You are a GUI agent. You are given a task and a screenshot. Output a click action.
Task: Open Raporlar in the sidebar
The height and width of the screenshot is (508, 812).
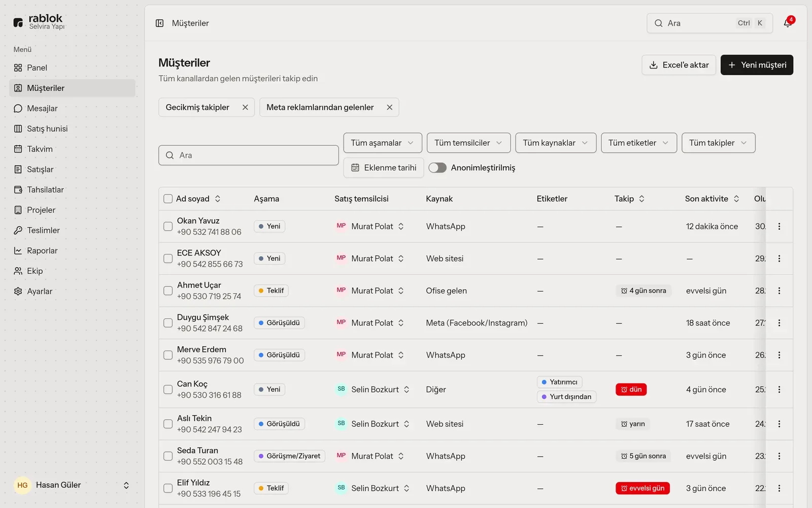coord(72,250)
